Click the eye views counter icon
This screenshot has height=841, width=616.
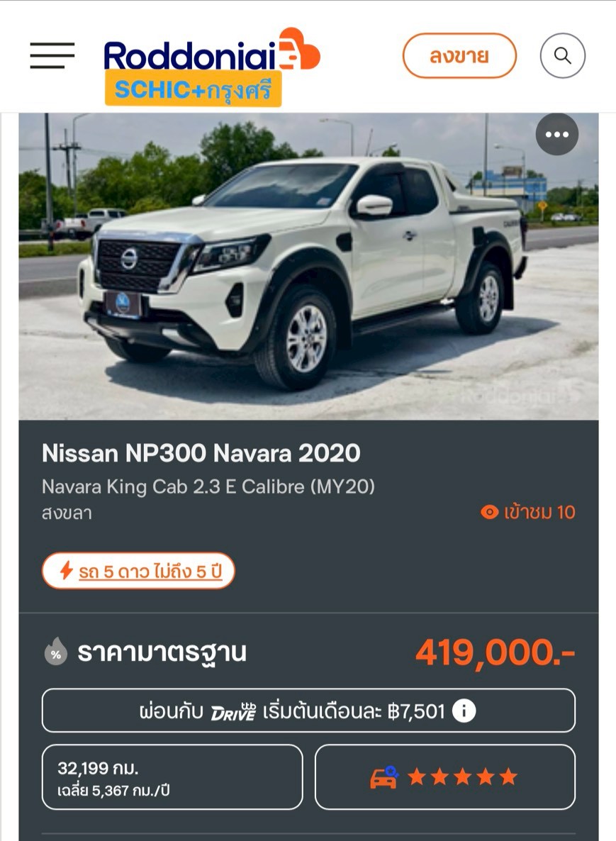click(489, 512)
